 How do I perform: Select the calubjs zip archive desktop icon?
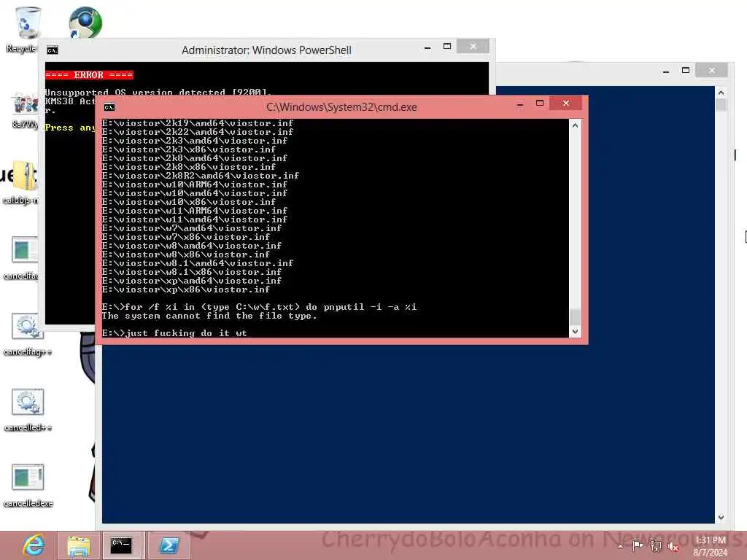click(23, 182)
